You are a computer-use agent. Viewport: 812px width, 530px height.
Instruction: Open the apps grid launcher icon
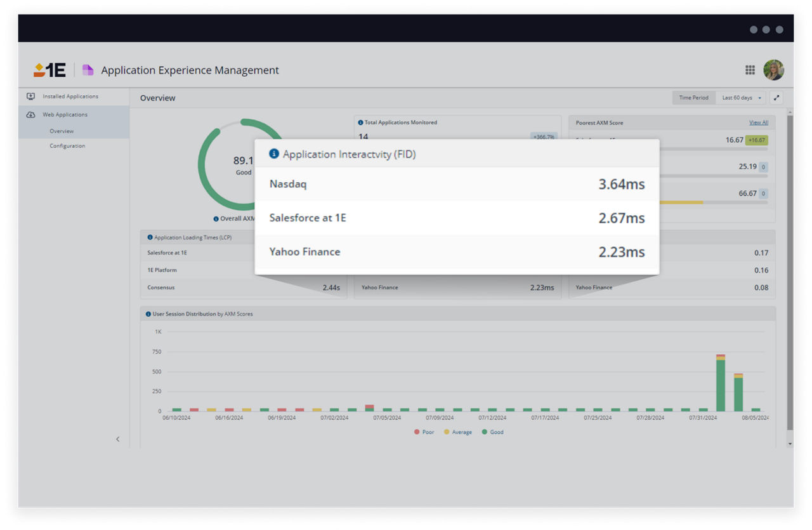750,70
